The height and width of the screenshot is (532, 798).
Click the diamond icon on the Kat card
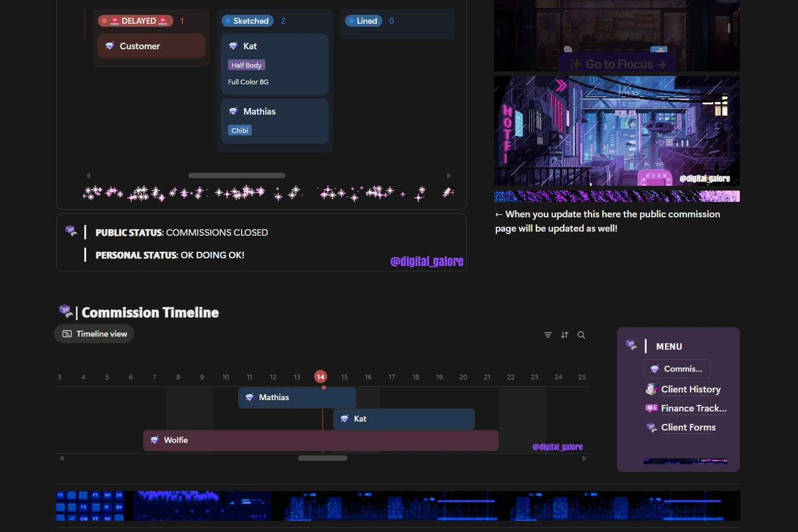point(232,46)
